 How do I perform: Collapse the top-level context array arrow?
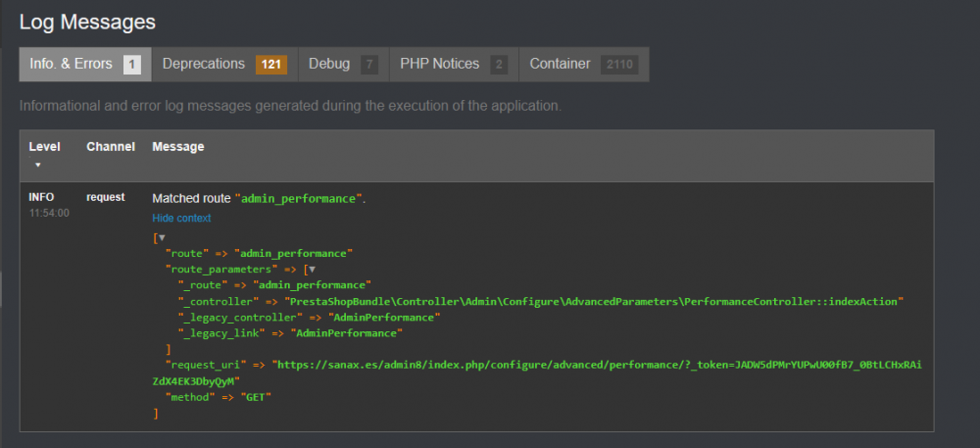coord(161,237)
